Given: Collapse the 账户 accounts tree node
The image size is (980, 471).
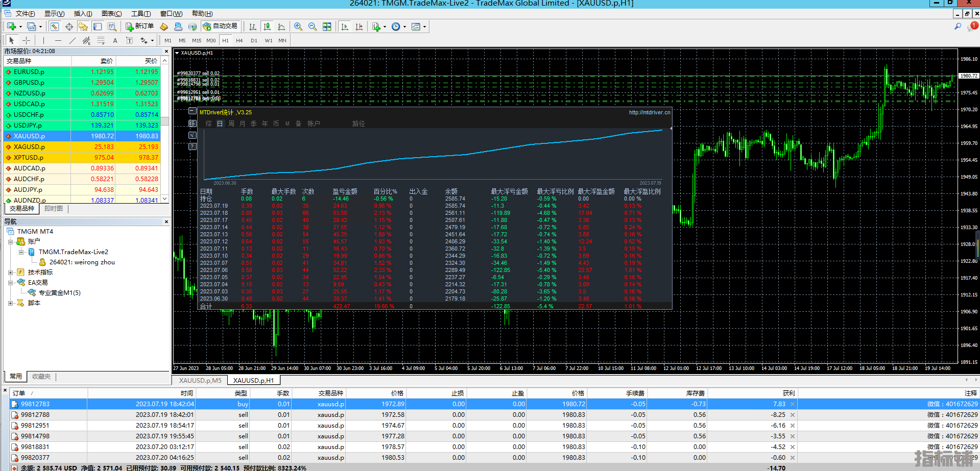Looking at the screenshot, I should pos(11,242).
